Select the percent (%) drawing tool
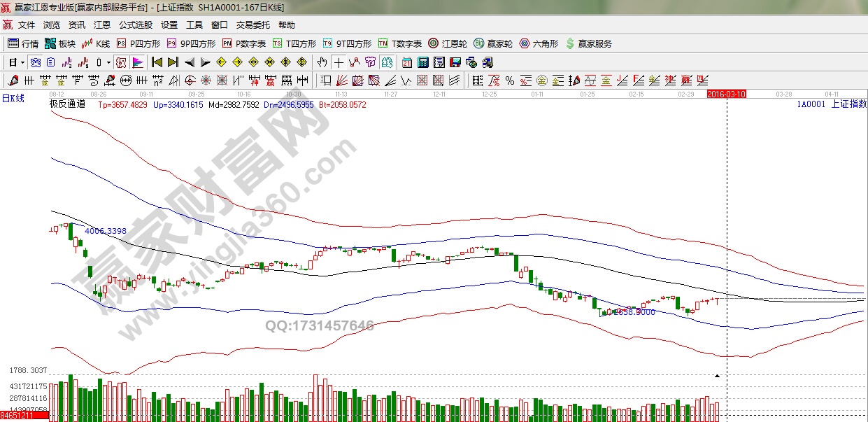The height and width of the screenshot is (422, 868). coord(510,80)
